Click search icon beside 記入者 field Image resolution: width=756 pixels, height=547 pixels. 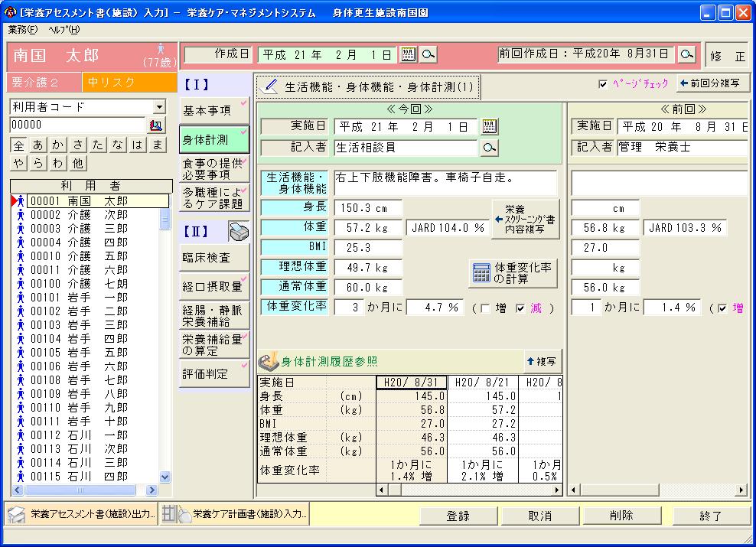pyautogui.click(x=488, y=148)
